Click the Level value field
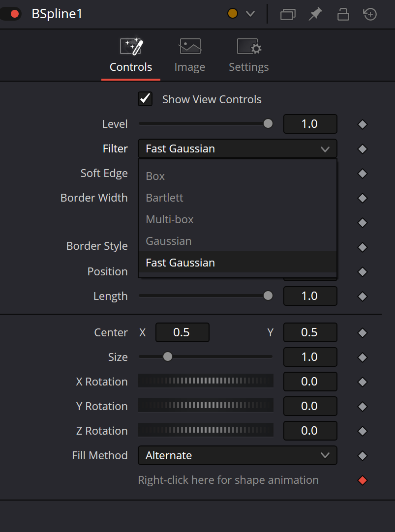 click(310, 124)
